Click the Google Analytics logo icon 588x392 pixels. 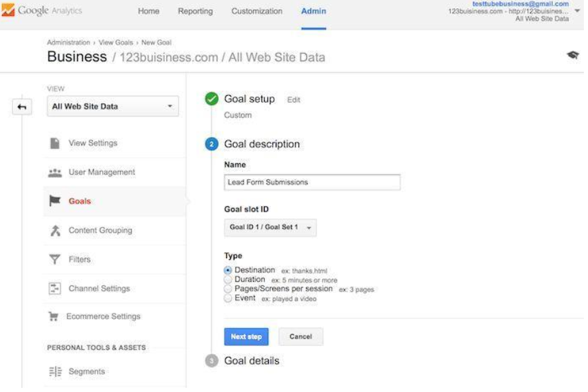[x=8, y=11]
